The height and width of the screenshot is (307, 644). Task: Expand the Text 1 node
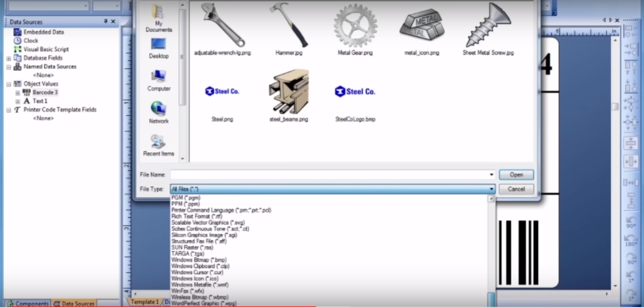click(x=17, y=101)
